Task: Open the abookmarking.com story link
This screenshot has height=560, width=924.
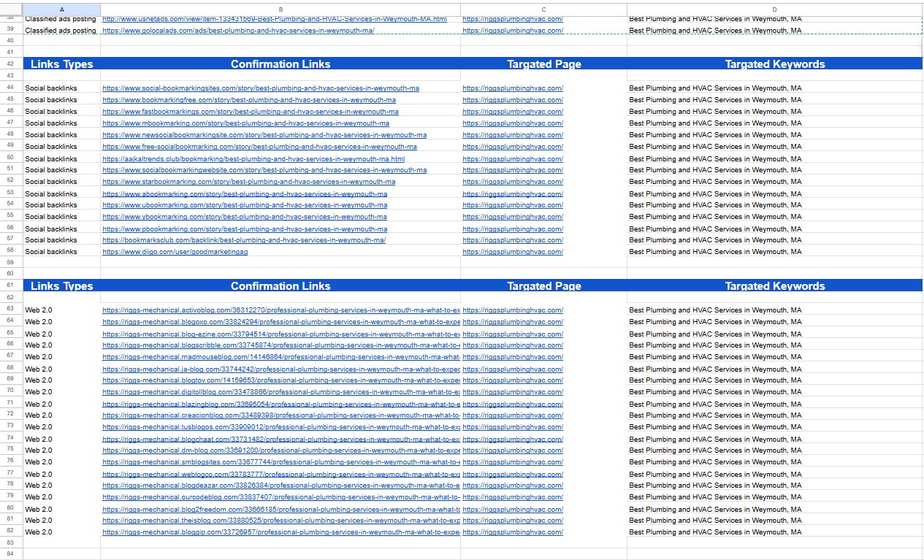Action: (245, 194)
